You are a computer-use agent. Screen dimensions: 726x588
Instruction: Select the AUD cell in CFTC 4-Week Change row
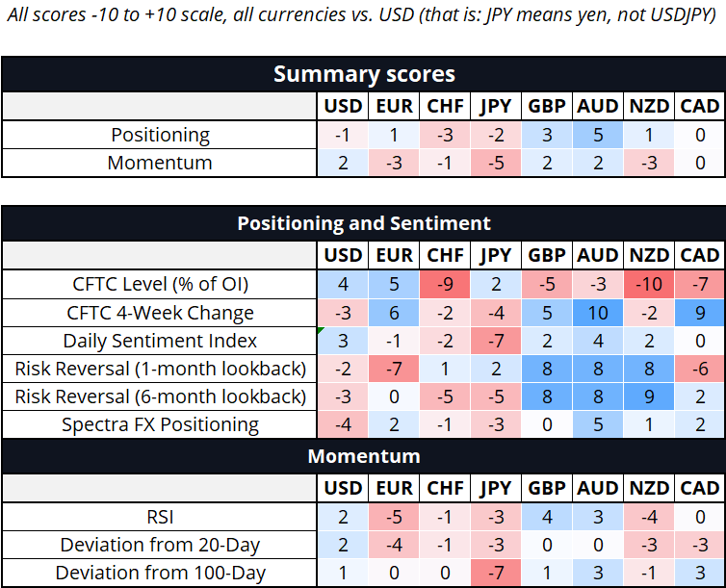click(x=598, y=313)
